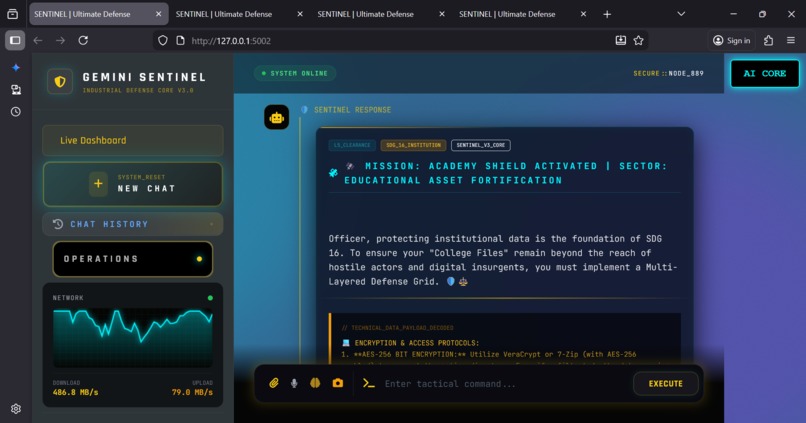This screenshot has height=423, width=806.
Task: Click the Gemini Sentinel shield logo
Action: tap(60, 82)
